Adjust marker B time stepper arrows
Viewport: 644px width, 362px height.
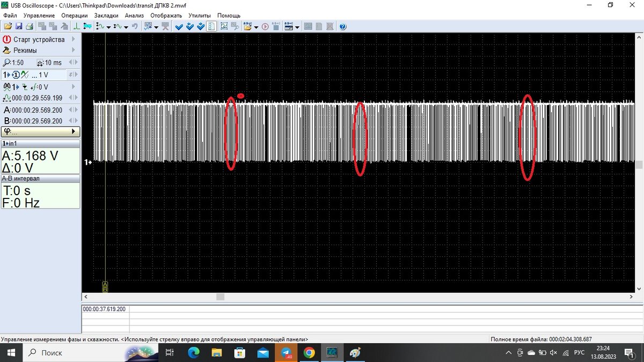(73, 121)
